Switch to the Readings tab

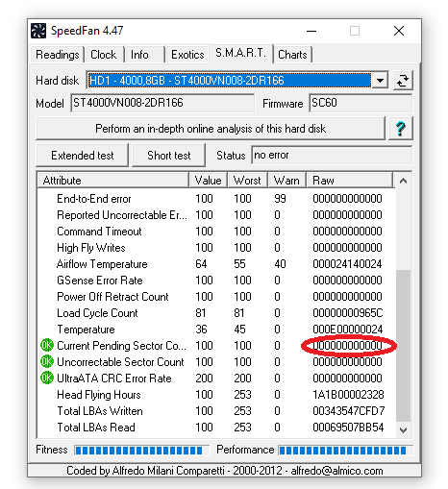58,55
